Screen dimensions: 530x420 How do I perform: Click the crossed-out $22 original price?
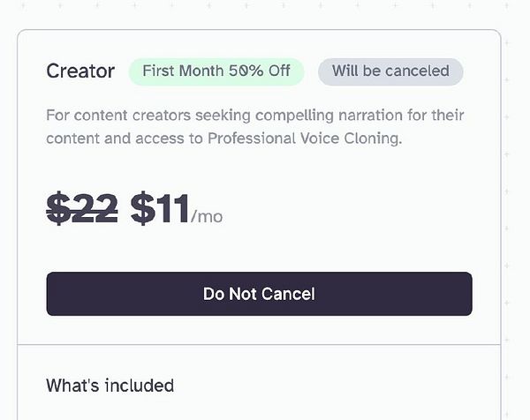(x=82, y=209)
